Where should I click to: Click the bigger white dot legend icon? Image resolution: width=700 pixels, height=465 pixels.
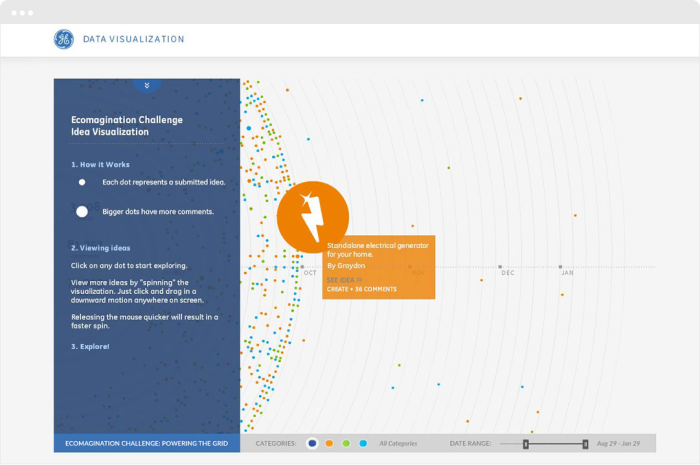coord(82,212)
